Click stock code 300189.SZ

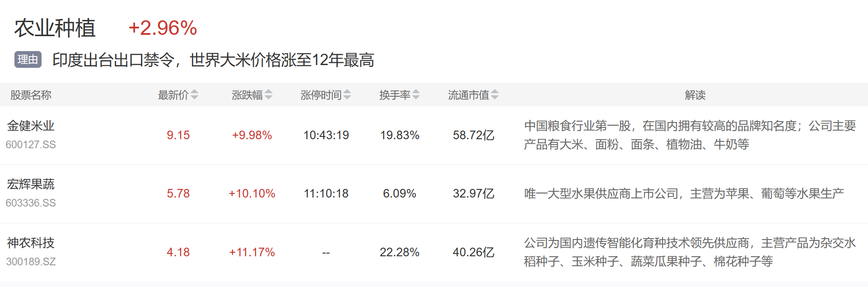click(x=31, y=262)
